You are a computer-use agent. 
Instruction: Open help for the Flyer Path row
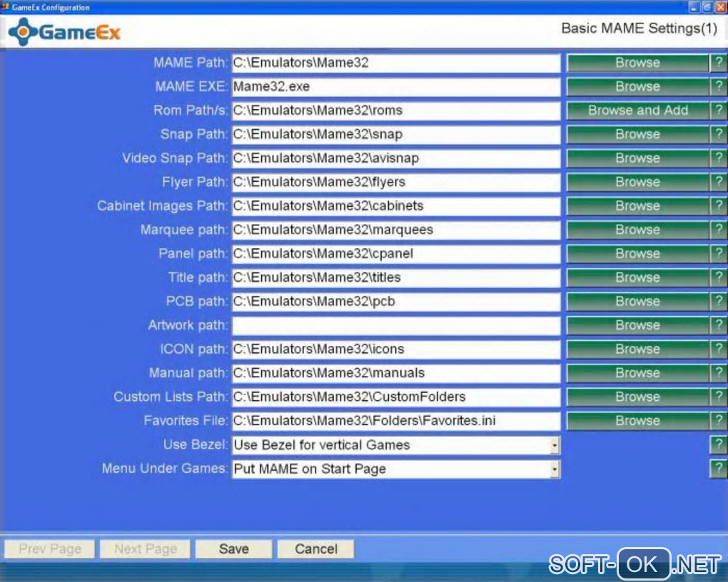[719, 182]
